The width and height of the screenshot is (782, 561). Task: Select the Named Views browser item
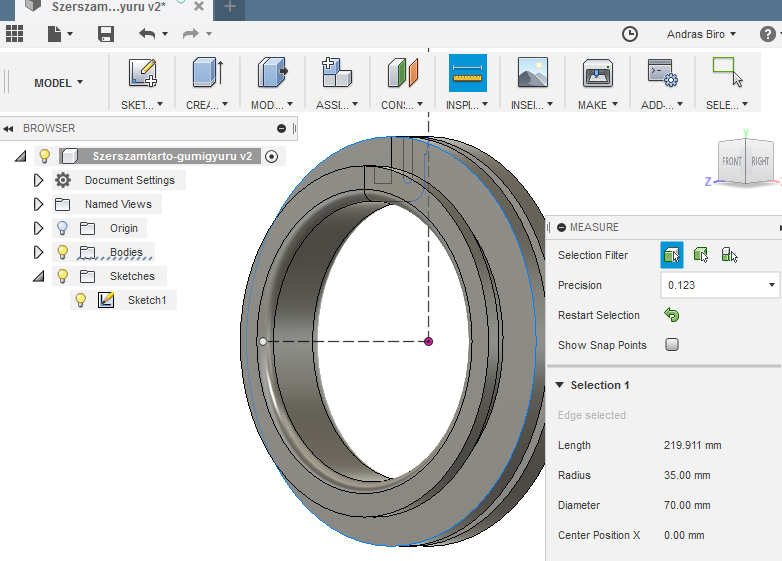click(x=118, y=204)
